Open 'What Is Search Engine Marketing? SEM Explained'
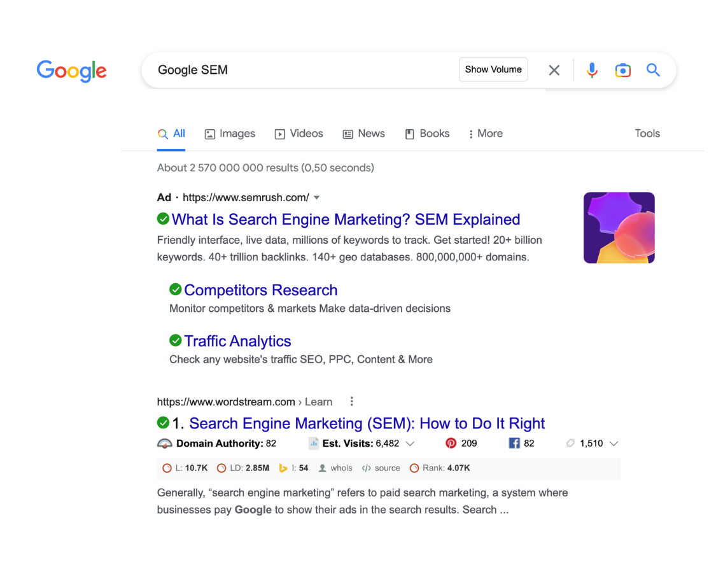 coord(346,220)
